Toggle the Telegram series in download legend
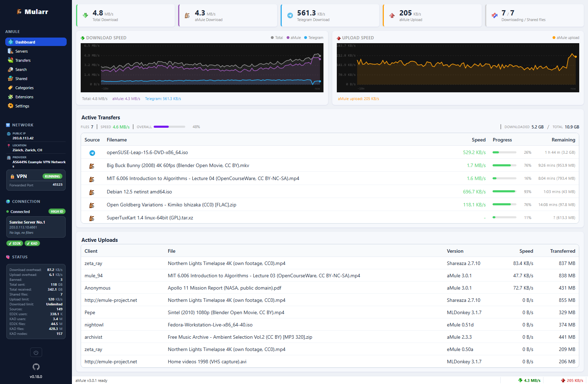Screen dimensions: 588x384 click(x=314, y=38)
